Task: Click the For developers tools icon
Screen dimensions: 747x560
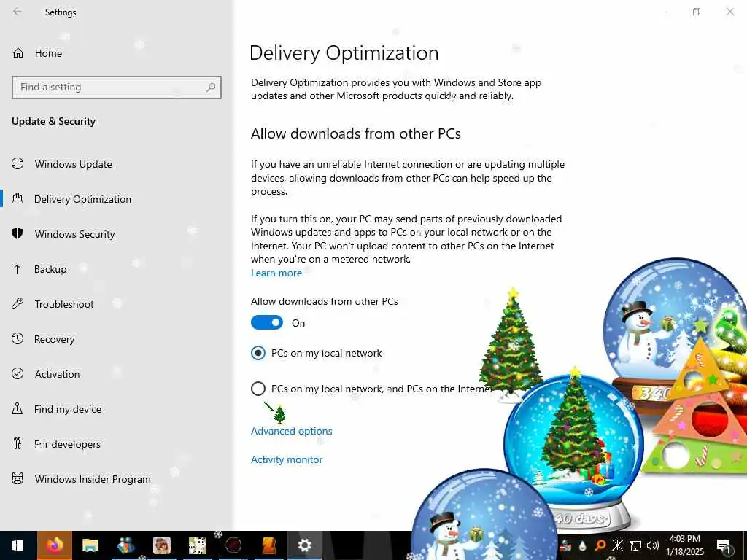Action: [18, 444]
